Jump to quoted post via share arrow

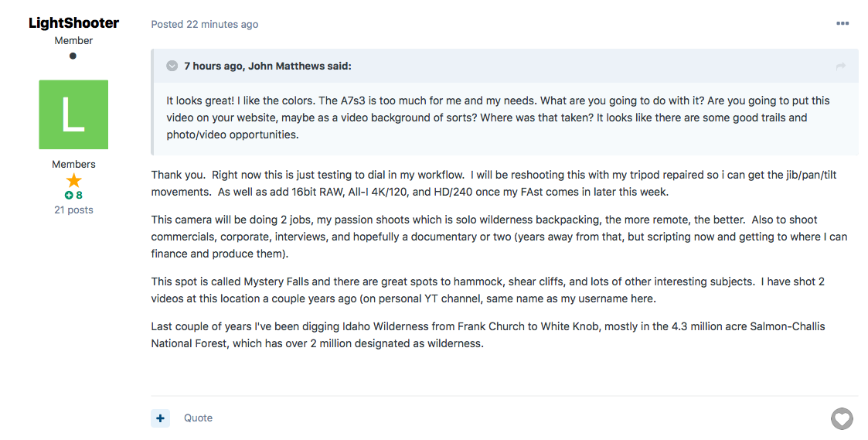840,67
